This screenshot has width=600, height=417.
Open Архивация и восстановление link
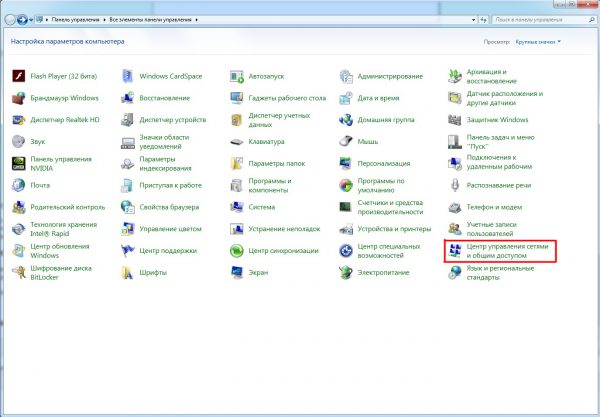coord(491,77)
